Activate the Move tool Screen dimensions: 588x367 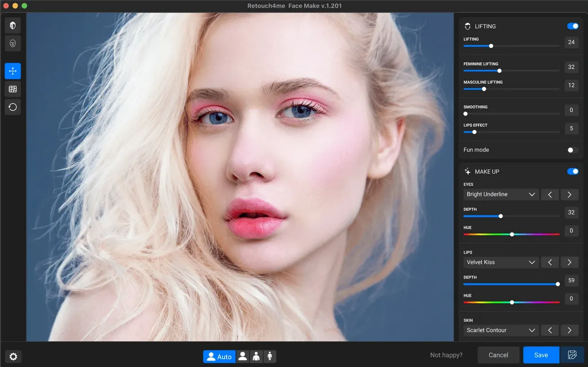[x=13, y=71]
